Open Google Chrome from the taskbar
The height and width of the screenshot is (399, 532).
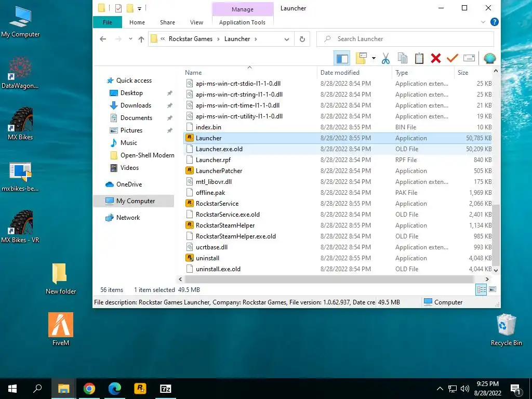tap(89, 389)
